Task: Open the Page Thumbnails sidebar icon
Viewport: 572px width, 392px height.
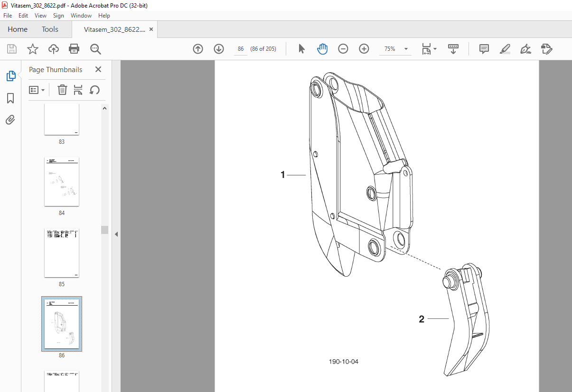Action: click(x=10, y=75)
